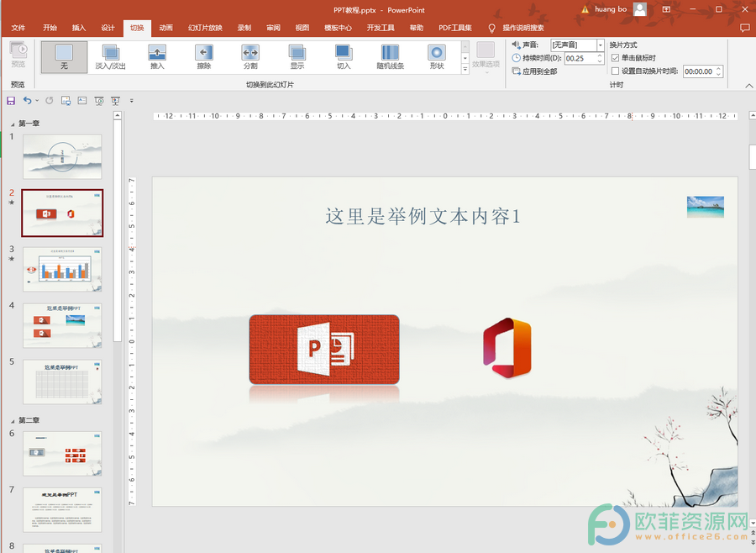Apply the 显示 reveal transition

point(297,57)
